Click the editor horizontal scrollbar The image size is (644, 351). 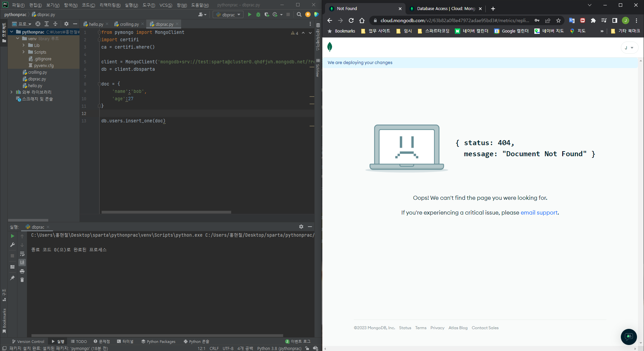[x=166, y=212]
